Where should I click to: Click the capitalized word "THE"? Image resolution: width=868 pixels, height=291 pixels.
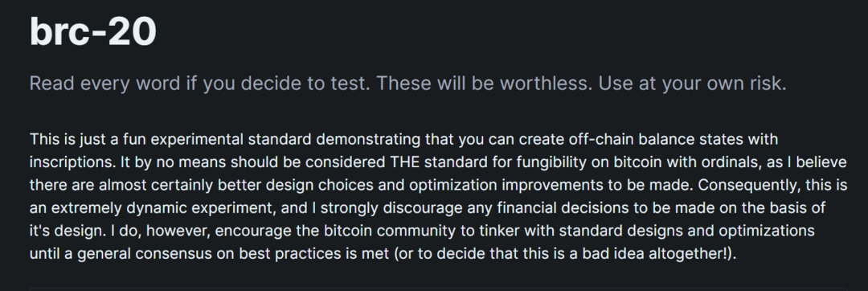(x=405, y=162)
